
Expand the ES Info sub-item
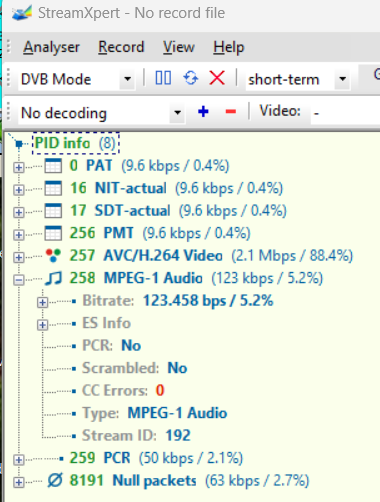click(x=42, y=324)
